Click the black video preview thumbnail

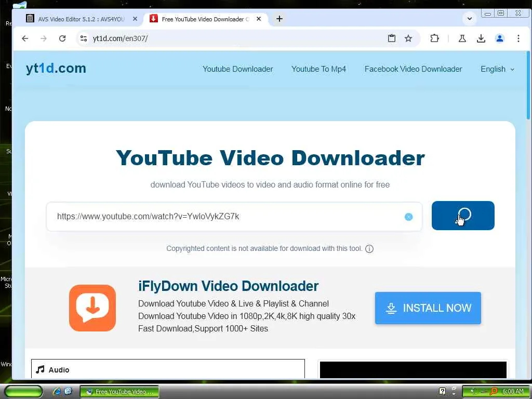click(x=413, y=370)
